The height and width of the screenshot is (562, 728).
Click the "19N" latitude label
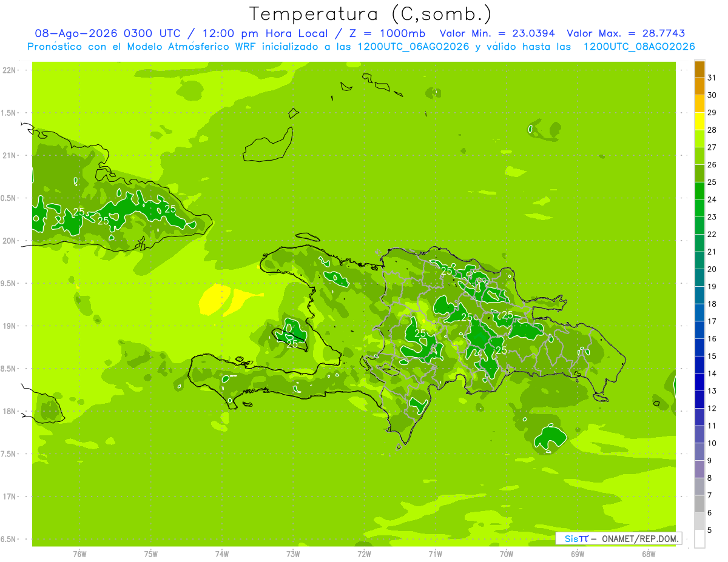(8, 326)
